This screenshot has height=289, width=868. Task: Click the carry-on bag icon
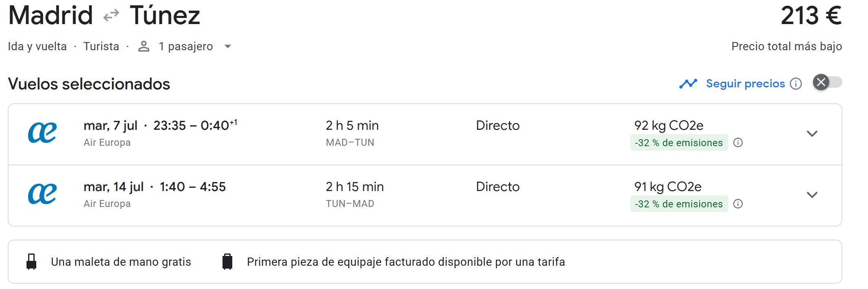point(31,262)
